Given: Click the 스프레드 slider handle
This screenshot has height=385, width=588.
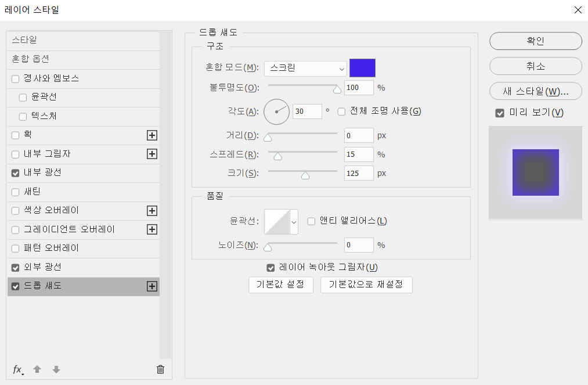Looking at the screenshot, I should 277,156.
